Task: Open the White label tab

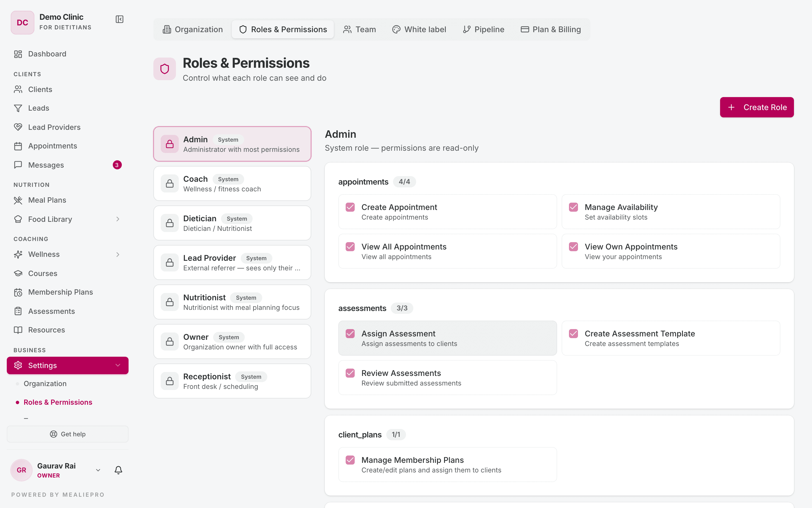Action: point(419,30)
